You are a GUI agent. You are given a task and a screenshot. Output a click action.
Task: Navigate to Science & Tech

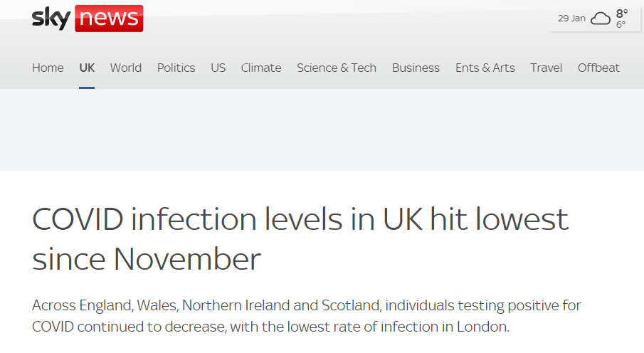pyautogui.click(x=337, y=68)
